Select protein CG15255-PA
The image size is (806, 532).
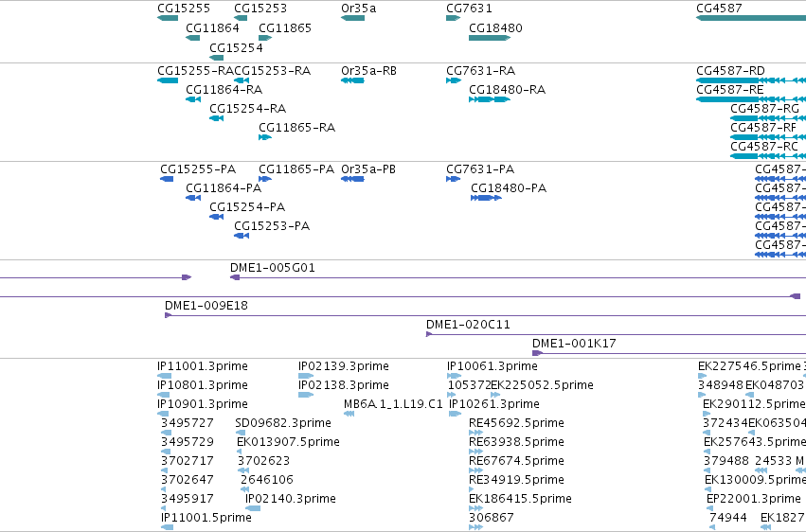pyautogui.click(x=198, y=168)
